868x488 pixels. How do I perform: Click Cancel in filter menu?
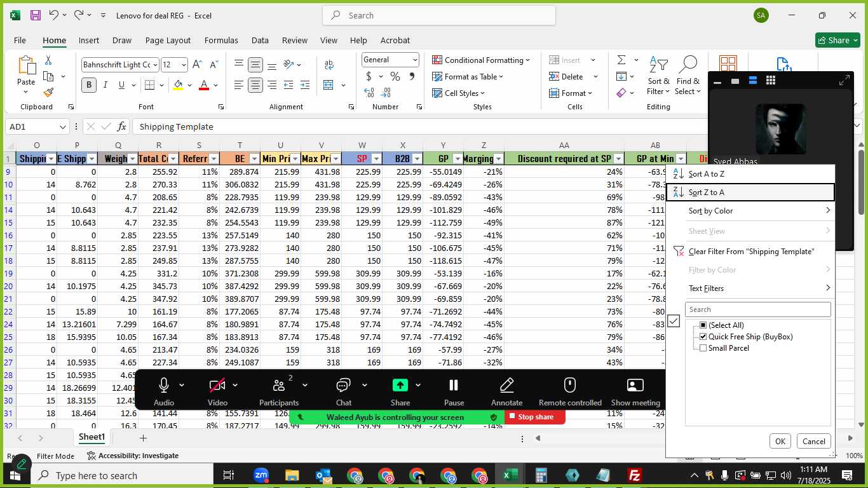point(813,441)
